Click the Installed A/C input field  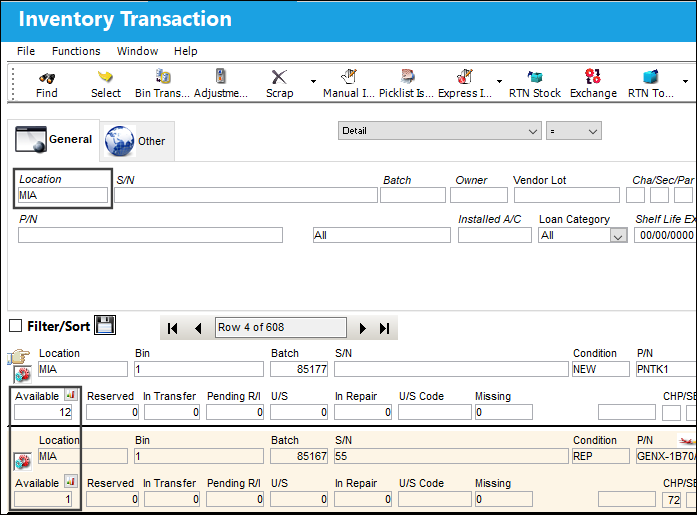pyautogui.click(x=495, y=235)
